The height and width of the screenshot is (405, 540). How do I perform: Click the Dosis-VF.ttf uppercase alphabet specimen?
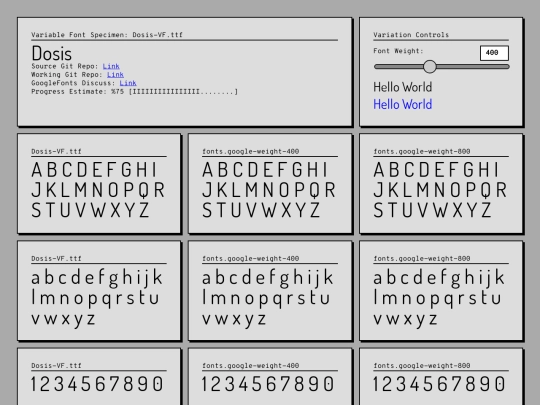[x=98, y=190]
